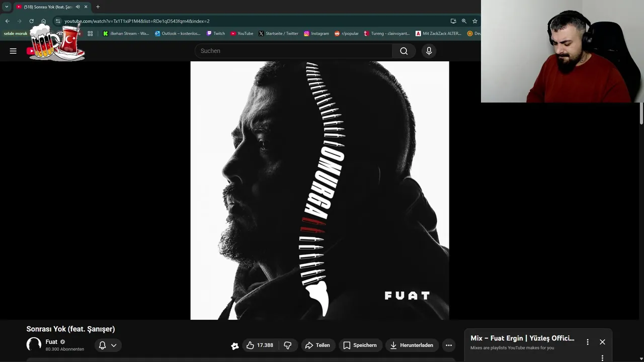644x362 pixels.
Task: Open the Instagram bookmark
Action: [316, 34]
